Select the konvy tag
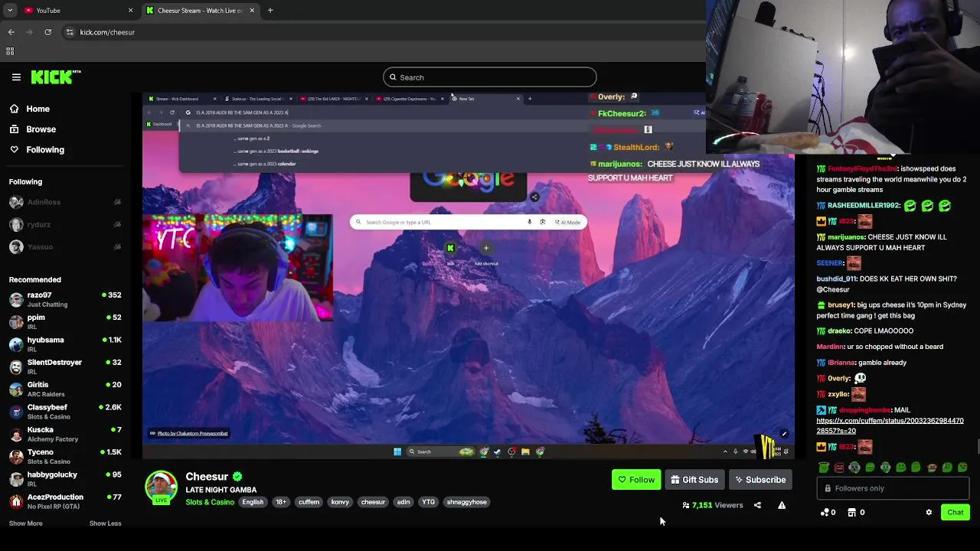The height and width of the screenshot is (551, 980). coord(340,502)
